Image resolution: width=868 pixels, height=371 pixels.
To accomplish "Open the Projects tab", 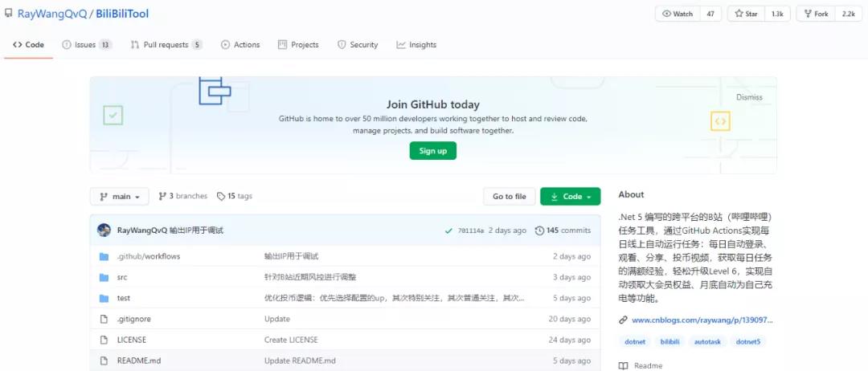I will point(298,45).
